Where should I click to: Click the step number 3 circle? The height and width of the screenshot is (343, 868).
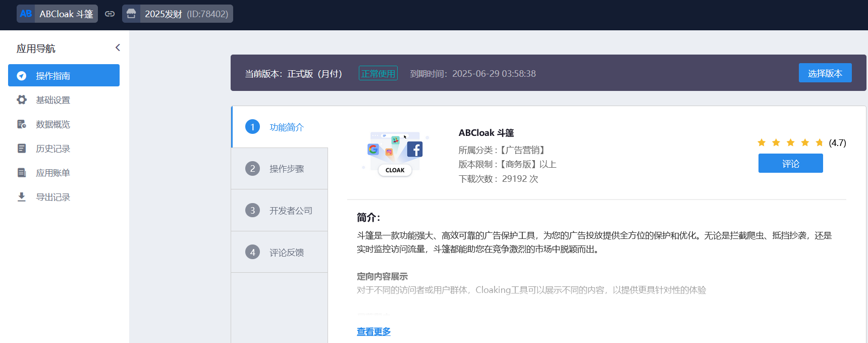252,210
